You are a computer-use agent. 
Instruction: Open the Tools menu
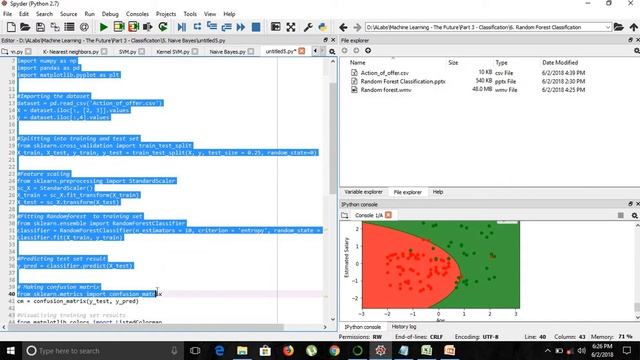point(190,14)
